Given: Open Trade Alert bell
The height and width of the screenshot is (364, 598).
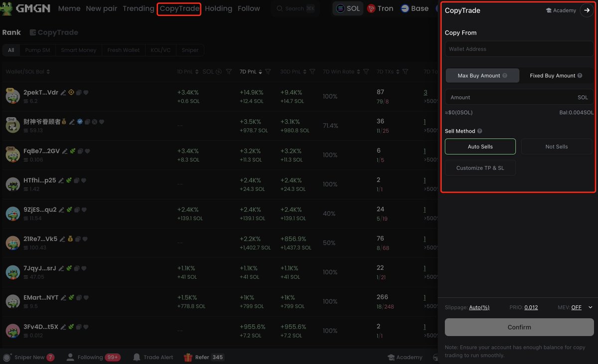Looking at the screenshot, I should (x=153, y=357).
